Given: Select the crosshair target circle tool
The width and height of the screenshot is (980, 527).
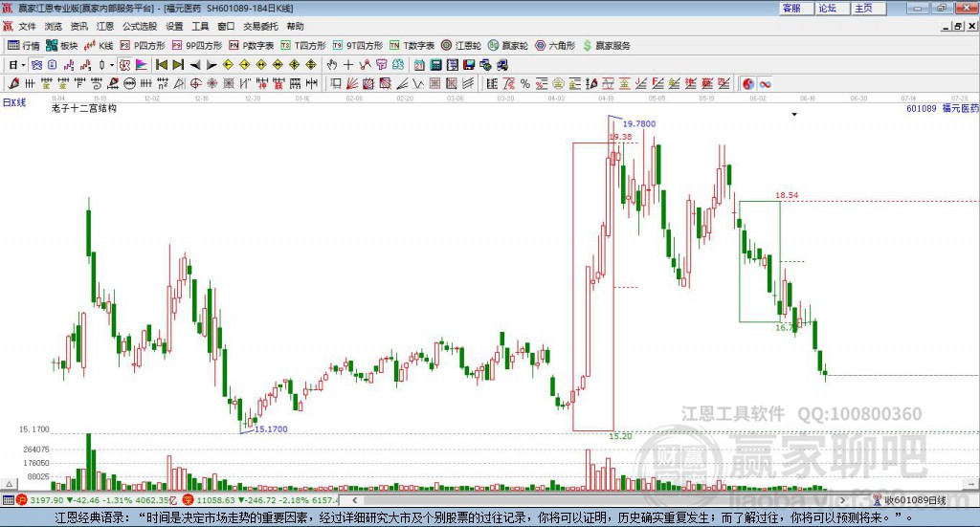Looking at the screenshot, I should [x=195, y=83].
